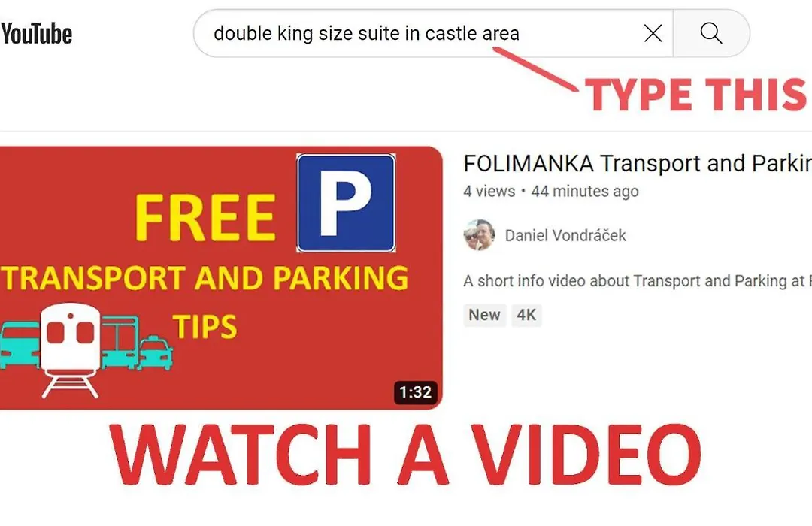Click the video description snippet text
The image size is (812, 526).
coord(638,280)
